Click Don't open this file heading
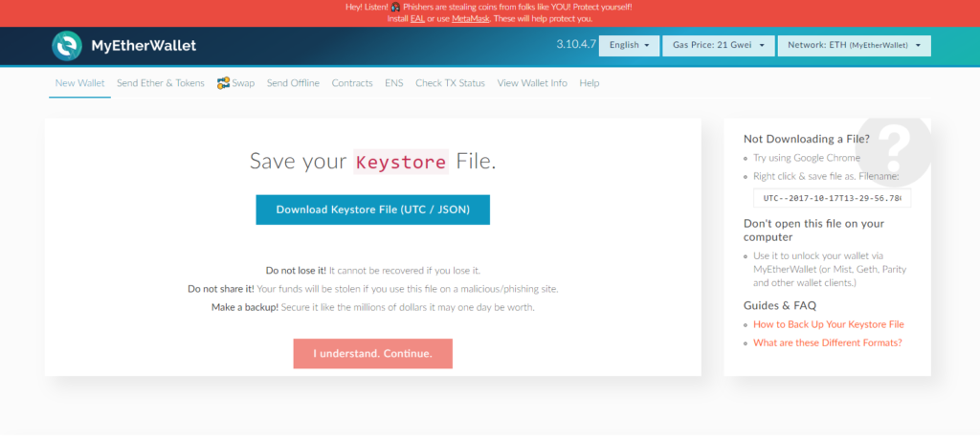This screenshot has width=980, height=441. [x=813, y=230]
